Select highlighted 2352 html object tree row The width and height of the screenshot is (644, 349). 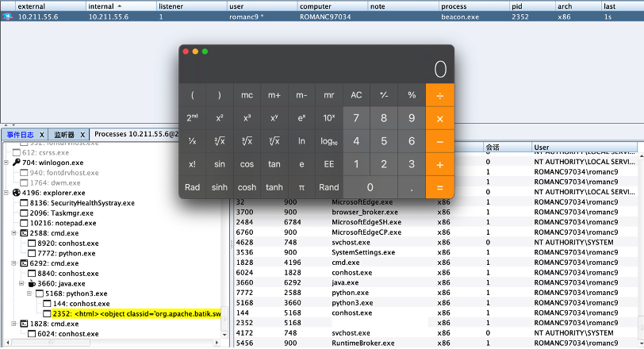136,313
